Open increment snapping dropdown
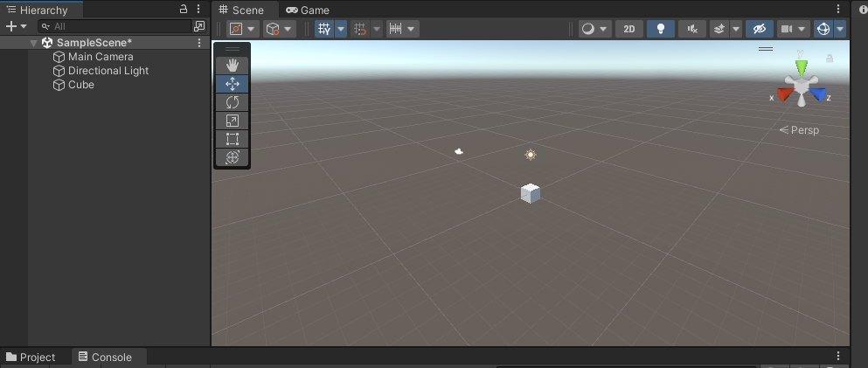This screenshot has width=868, height=368. click(x=402, y=29)
